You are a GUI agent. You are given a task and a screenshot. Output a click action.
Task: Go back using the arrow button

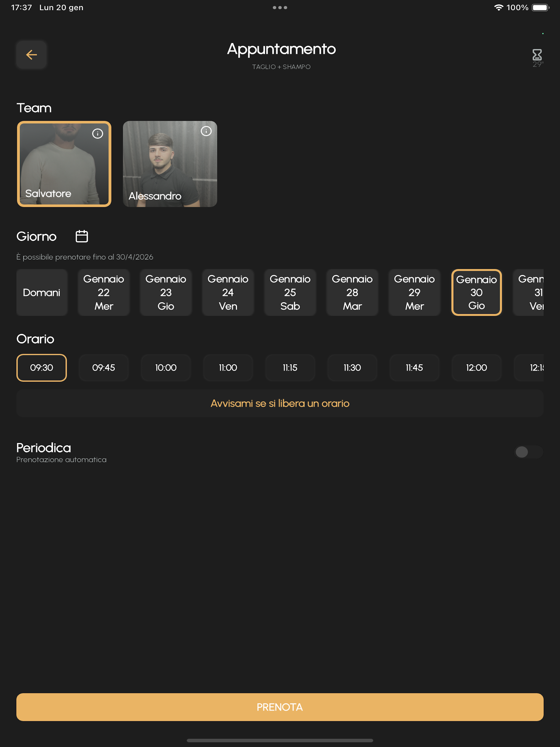coord(31,55)
